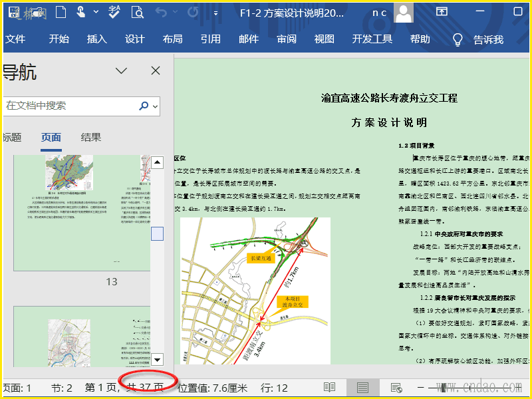The image size is (532, 399).
Task: Click the undo arrow icon
Action: (161, 12)
